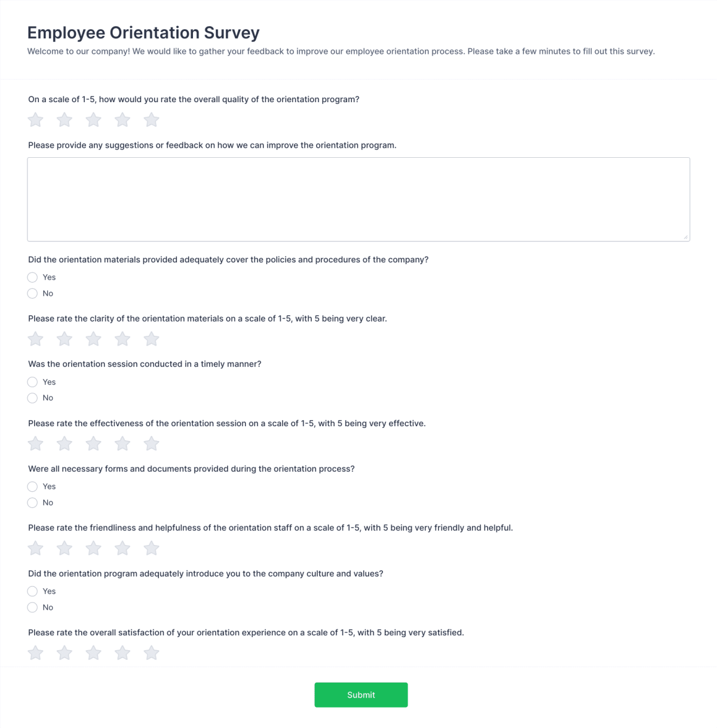Image resolution: width=717 pixels, height=728 pixels.
Task: Select the first star for overall program quality
Action: pyautogui.click(x=35, y=120)
